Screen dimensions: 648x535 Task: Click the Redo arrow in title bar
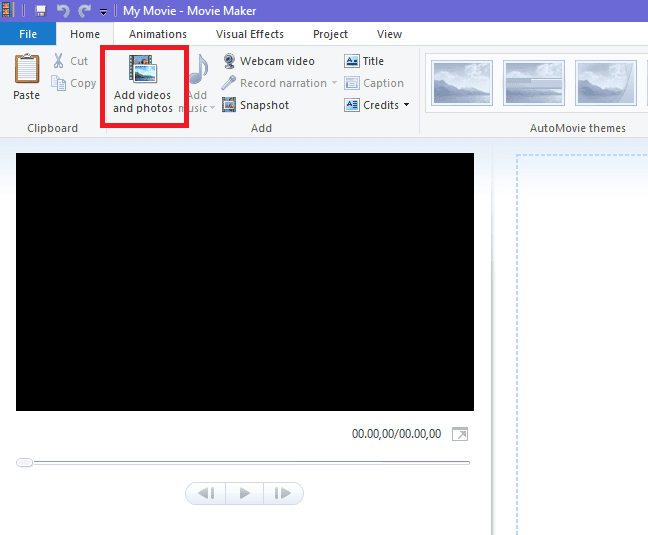[x=85, y=11]
